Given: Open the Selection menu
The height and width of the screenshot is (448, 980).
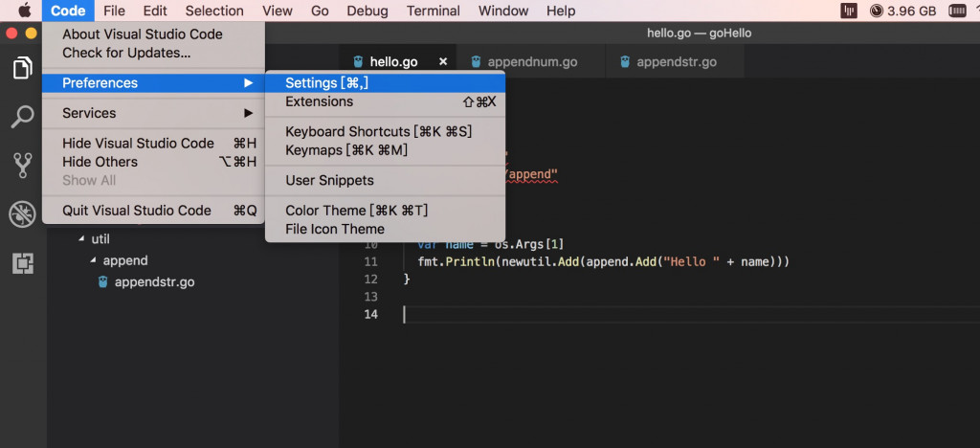Looking at the screenshot, I should 214,11.
